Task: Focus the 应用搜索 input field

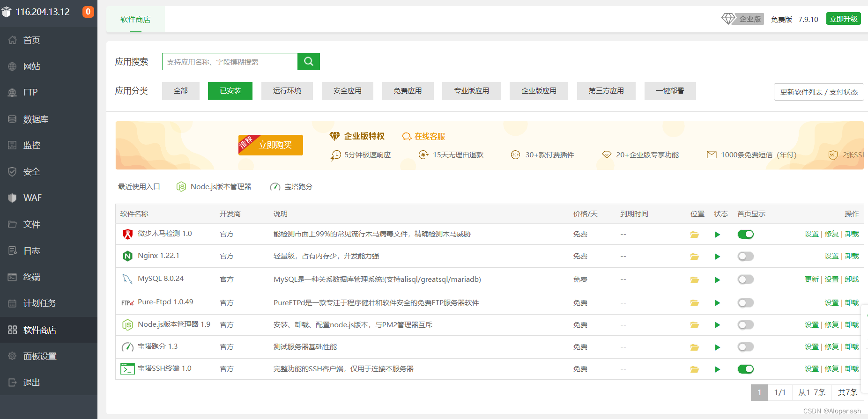Action: [230, 61]
